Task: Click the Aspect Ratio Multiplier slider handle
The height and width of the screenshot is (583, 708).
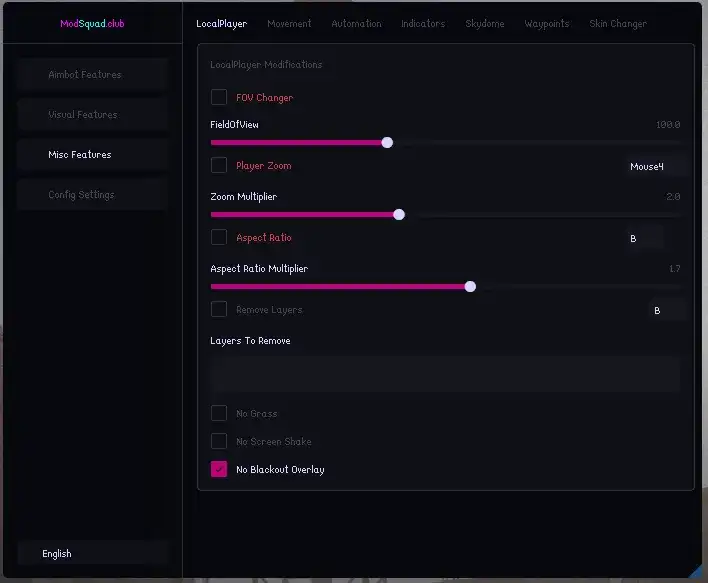Action: (x=470, y=287)
